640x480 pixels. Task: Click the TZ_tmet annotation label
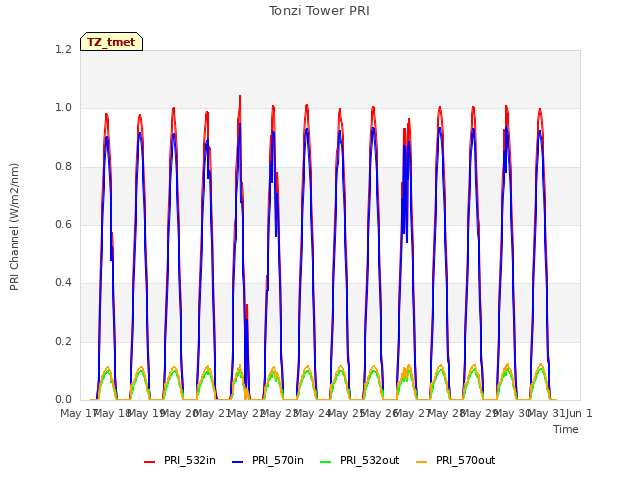tap(111, 42)
